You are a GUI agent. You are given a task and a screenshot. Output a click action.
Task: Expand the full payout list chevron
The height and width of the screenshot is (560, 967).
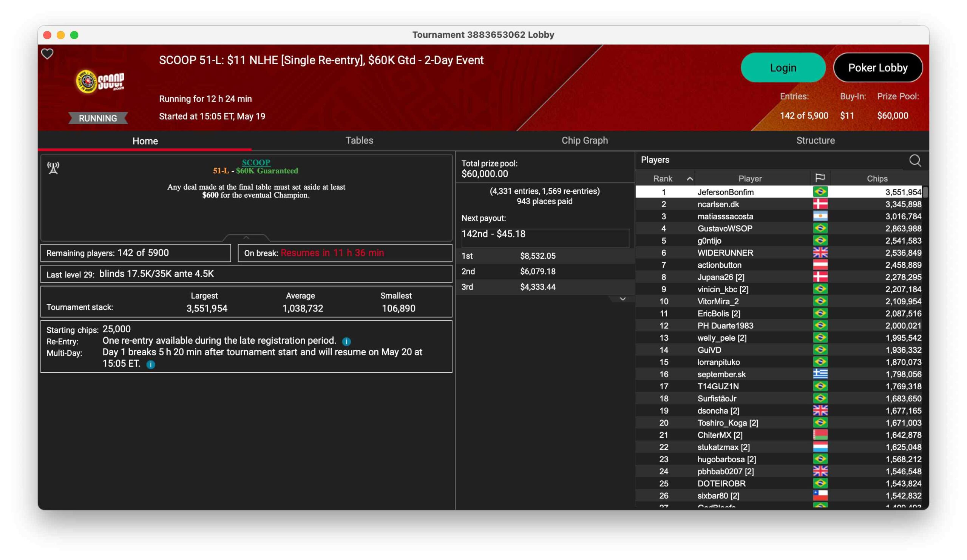[x=623, y=299]
